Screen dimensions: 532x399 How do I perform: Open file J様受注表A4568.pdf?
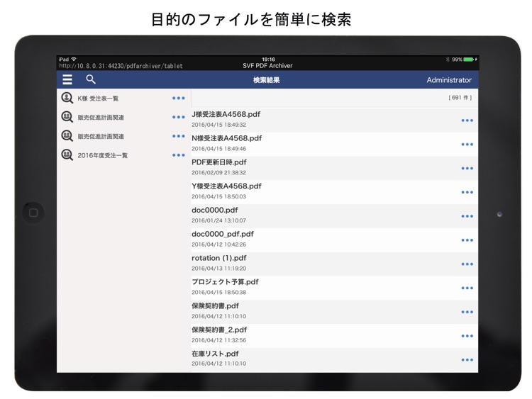pyautogui.click(x=335, y=120)
